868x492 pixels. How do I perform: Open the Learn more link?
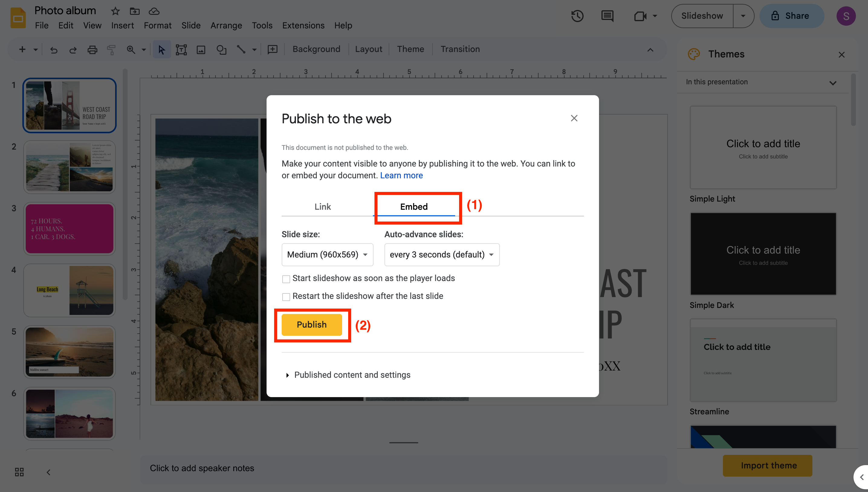[401, 175]
